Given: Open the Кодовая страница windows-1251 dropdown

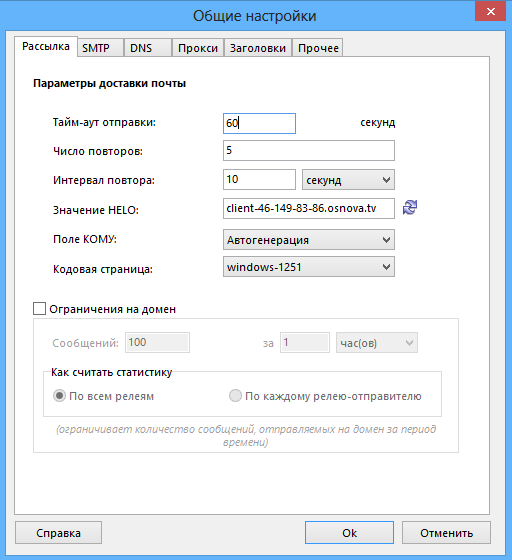Looking at the screenshot, I should (x=309, y=267).
